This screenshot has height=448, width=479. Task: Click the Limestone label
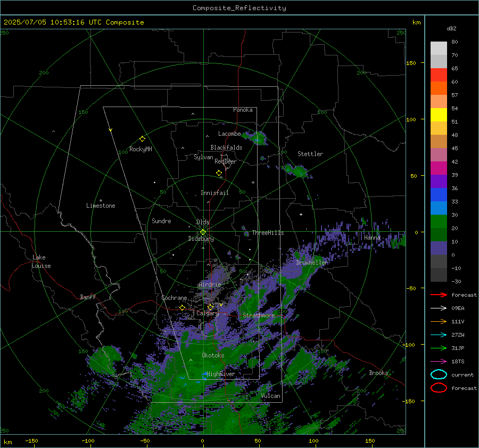pos(101,206)
